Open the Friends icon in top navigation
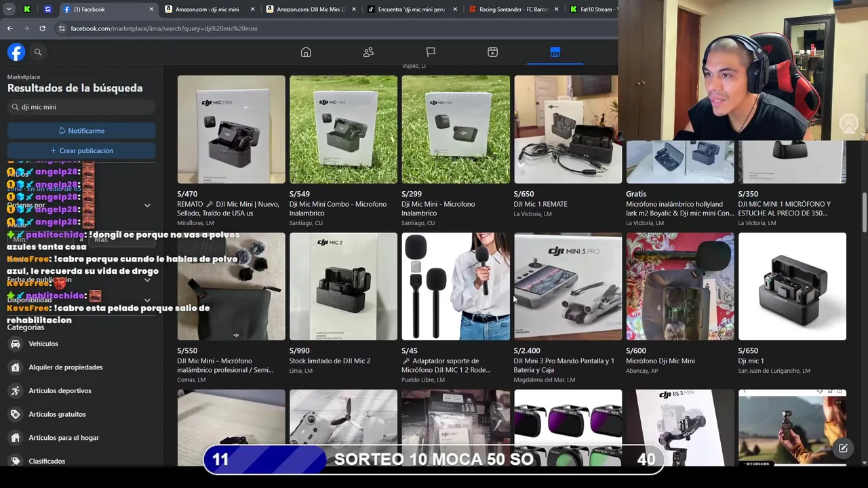The width and height of the screenshot is (868, 488). tap(368, 52)
